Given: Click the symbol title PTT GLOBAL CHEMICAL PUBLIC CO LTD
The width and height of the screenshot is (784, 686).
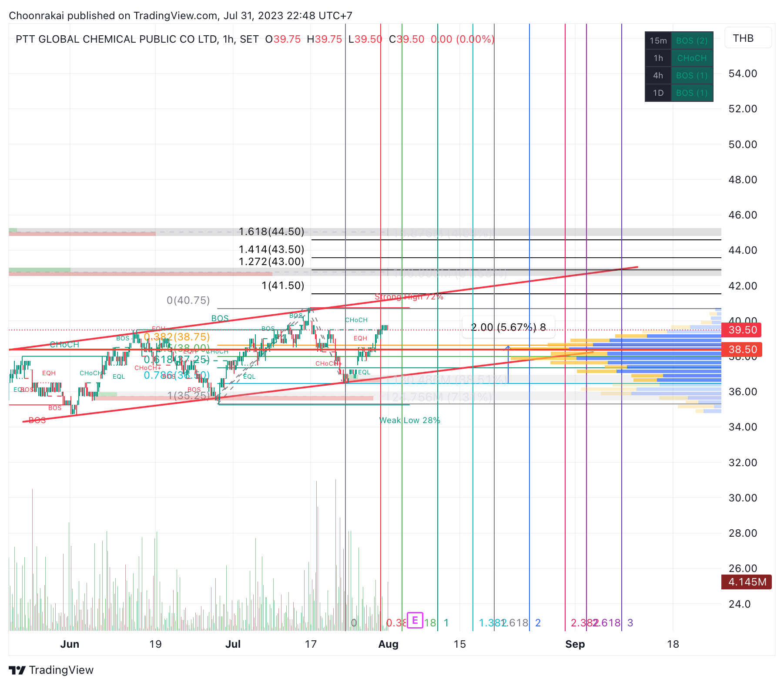Looking at the screenshot, I should [117, 39].
